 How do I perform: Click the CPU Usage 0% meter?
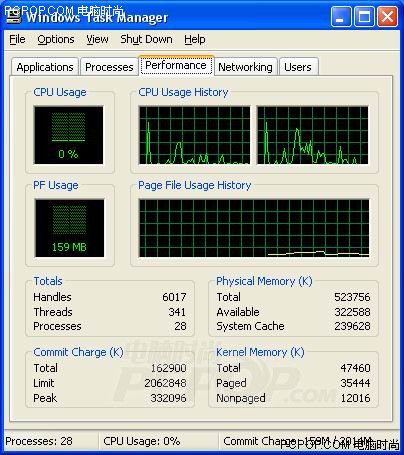pyautogui.click(x=68, y=135)
